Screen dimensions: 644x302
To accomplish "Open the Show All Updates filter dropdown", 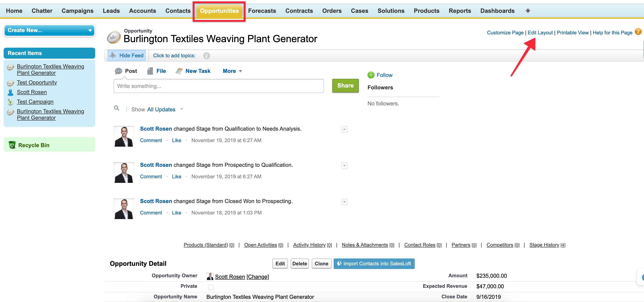I will click(165, 109).
